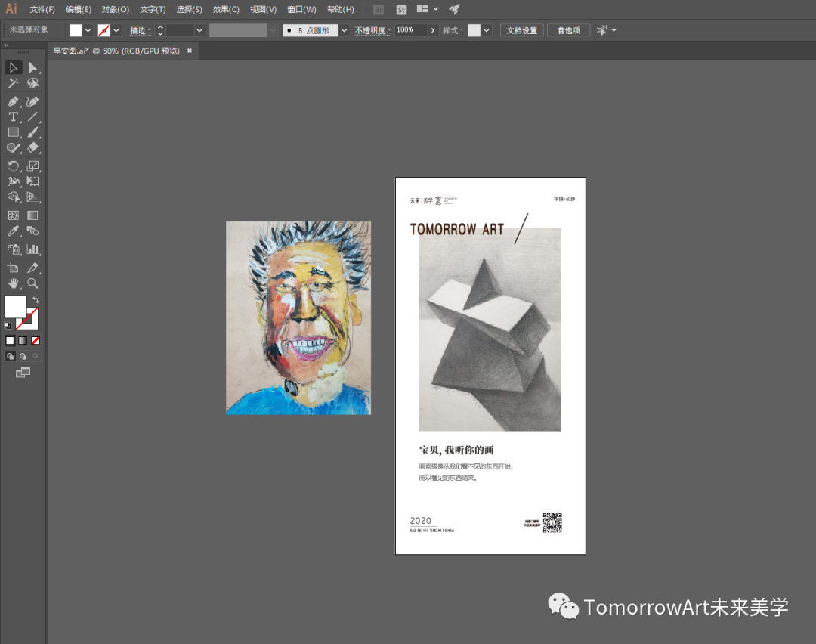The width and height of the screenshot is (816, 644).
Task: Select the Slice tool
Action: (x=32, y=268)
